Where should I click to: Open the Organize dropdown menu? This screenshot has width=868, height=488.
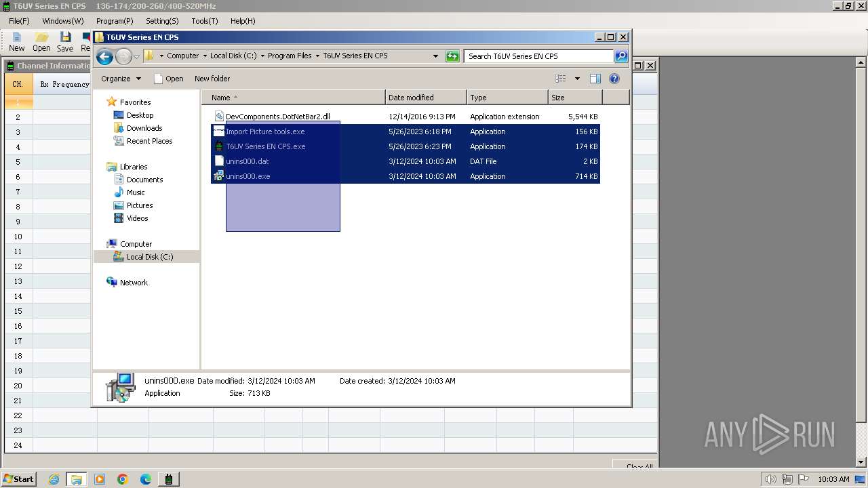click(x=121, y=79)
